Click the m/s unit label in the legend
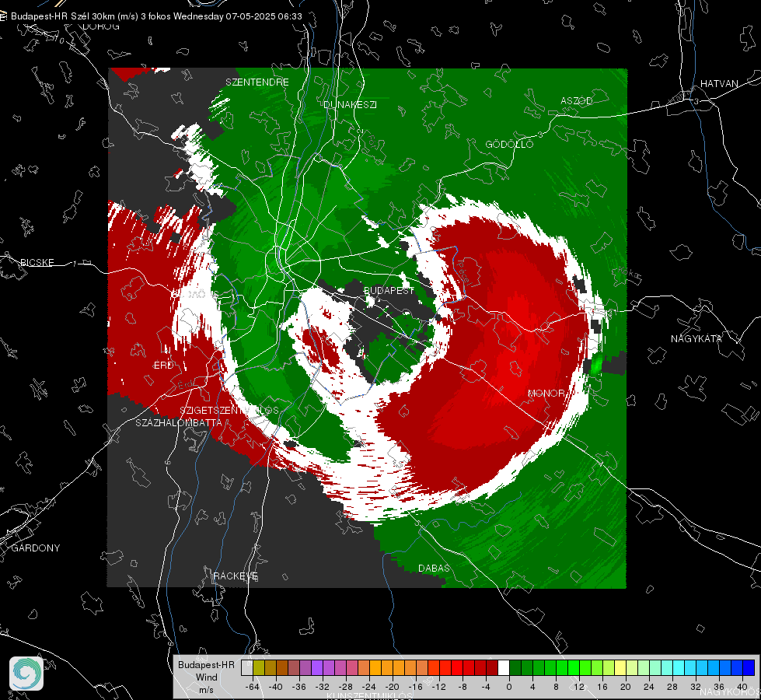 tap(206, 689)
